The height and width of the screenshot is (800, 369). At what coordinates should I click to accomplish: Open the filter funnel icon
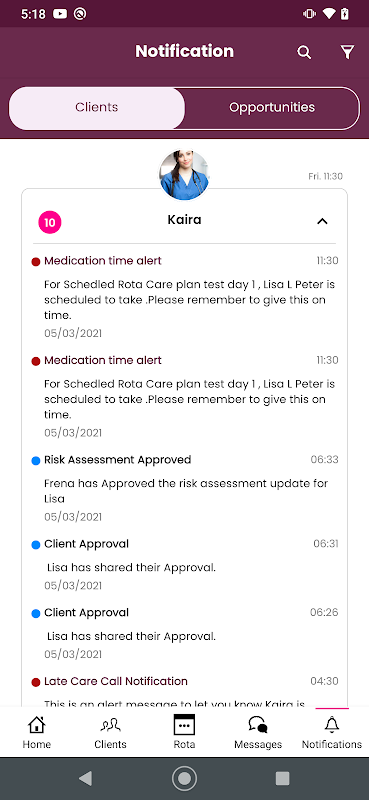347,52
